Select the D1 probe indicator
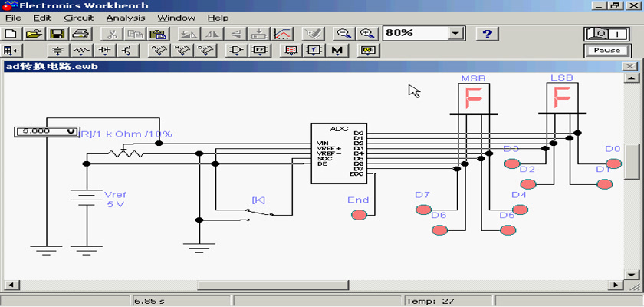644x307 pixels. [x=605, y=183]
